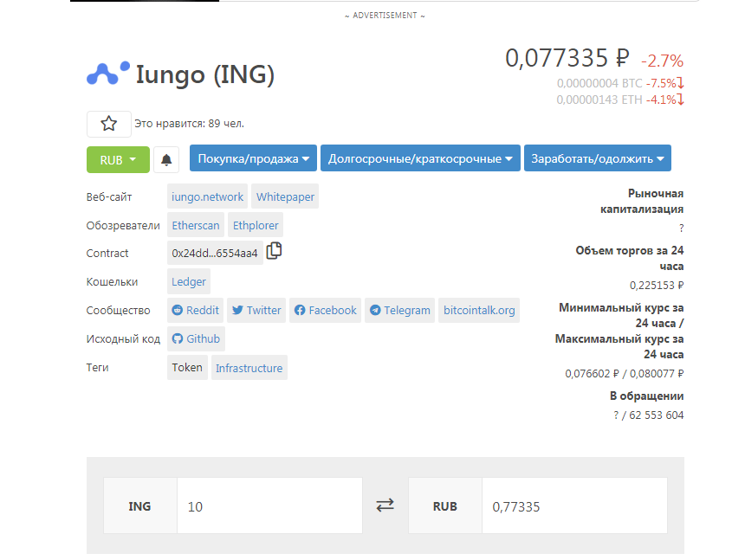Open Reddit community link
The image size is (745, 560).
coord(195,310)
